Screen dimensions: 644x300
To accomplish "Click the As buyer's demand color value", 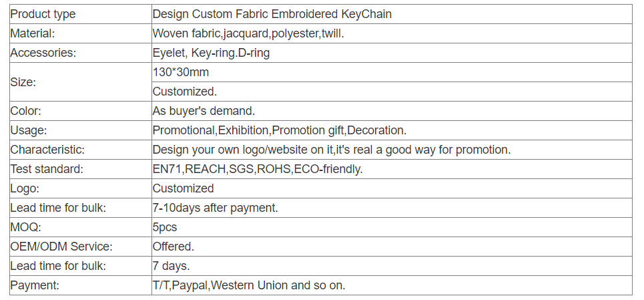I will [x=204, y=111].
